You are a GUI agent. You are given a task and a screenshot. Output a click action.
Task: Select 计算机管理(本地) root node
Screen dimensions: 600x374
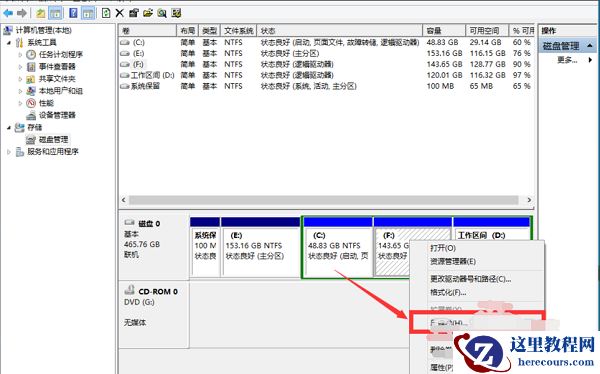coord(43,30)
